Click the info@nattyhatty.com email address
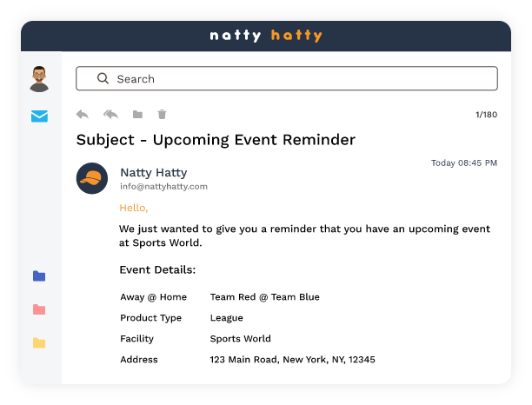Viewport: 532px width, 405px height. (163, 186)
